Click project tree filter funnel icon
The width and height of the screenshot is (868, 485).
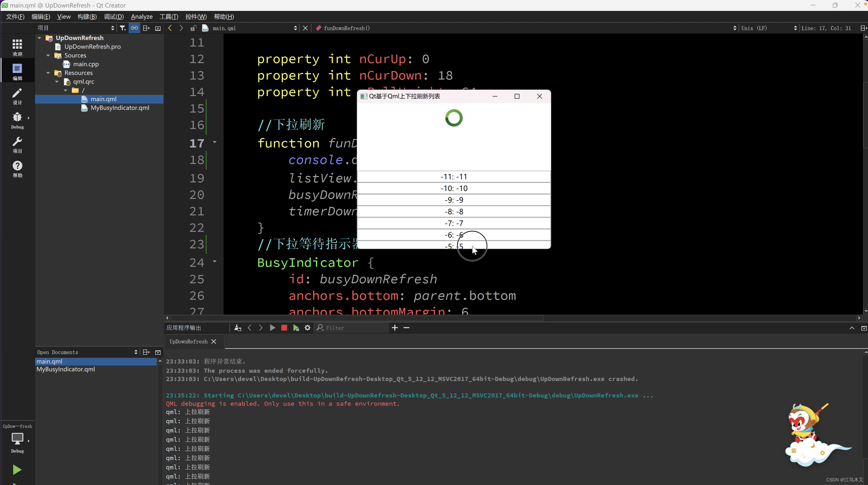(123, 28)
